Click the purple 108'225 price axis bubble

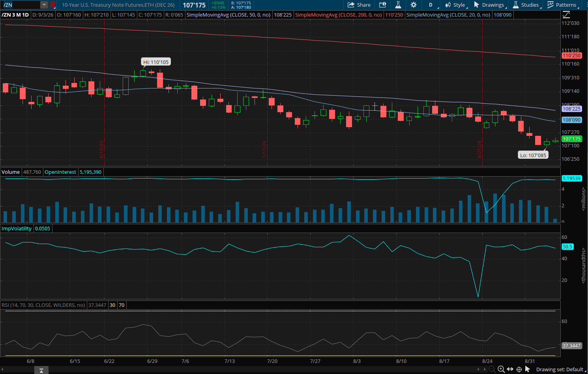pos(571,109)
